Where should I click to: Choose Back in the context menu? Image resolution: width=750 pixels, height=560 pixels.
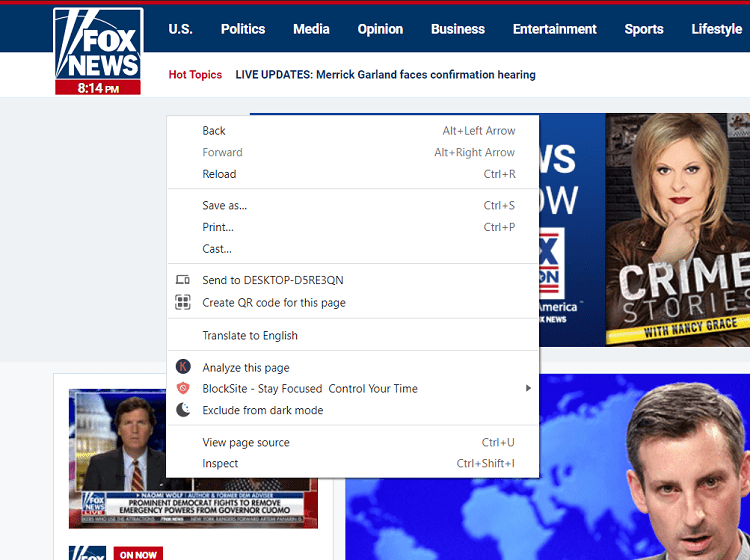tap(353, 131)
